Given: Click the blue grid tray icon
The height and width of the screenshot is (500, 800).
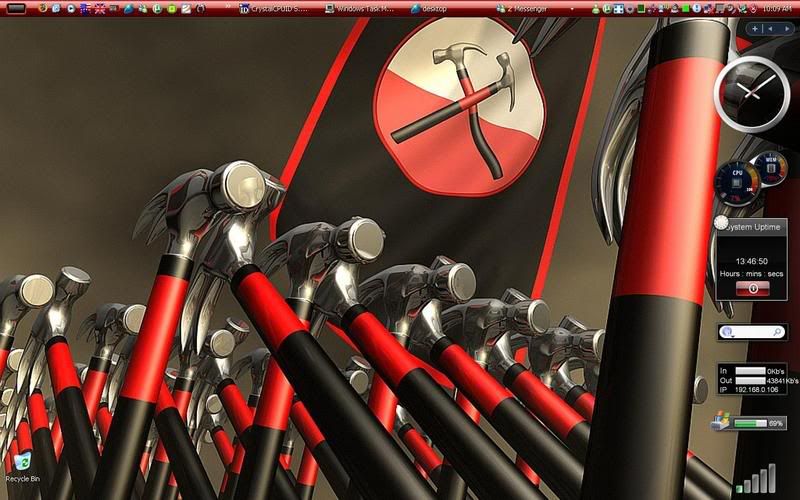Looking at the screenshot, I should pos(619,9).
